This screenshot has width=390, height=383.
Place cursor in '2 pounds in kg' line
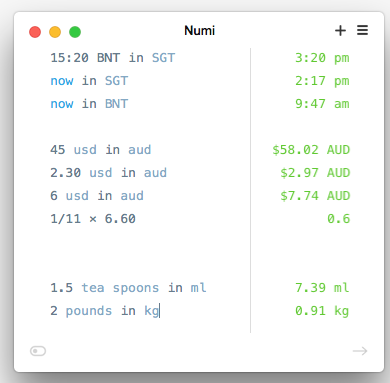[105, 311]
